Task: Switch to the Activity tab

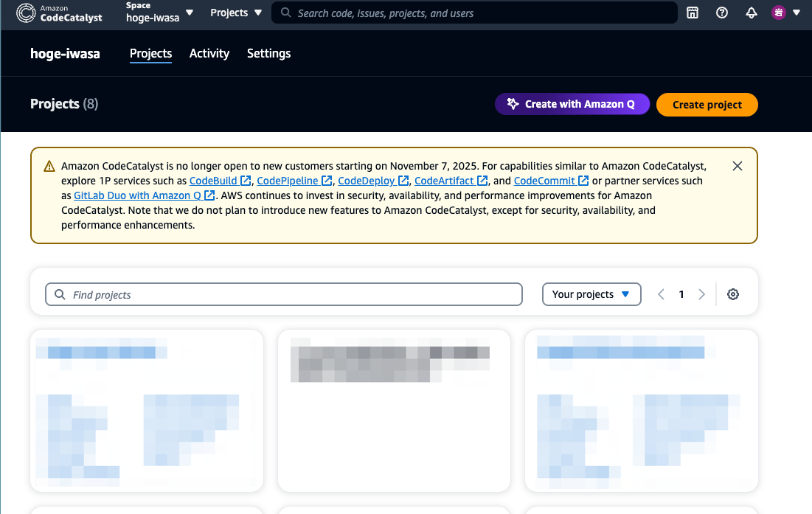Action: click(209, 53)
